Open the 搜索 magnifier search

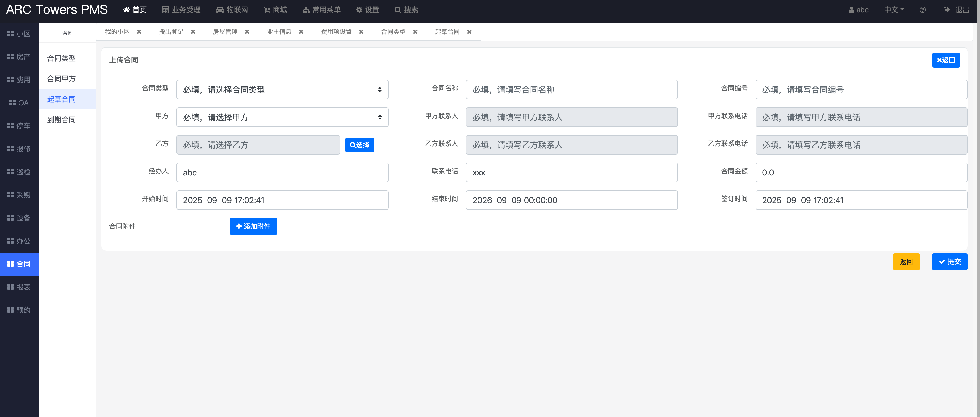pyautogui.click(x=398, y=10)
